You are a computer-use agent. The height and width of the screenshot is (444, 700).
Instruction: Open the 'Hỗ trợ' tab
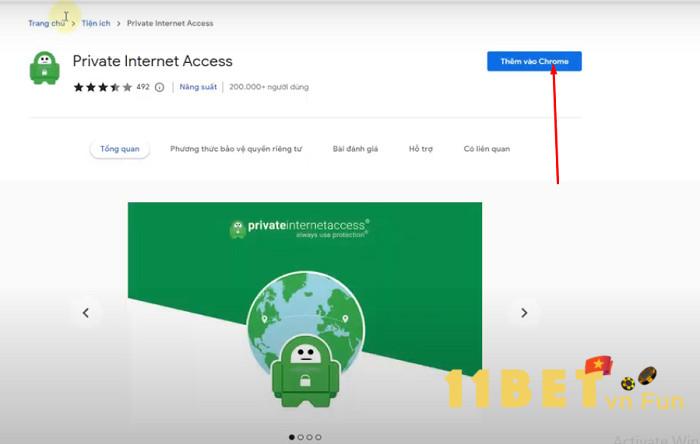(421, 149)
